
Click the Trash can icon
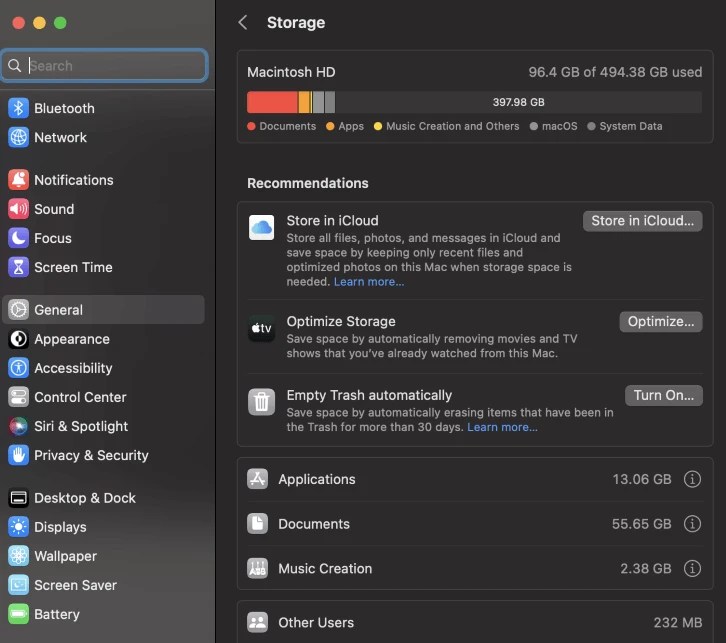[x=262, y=402]
